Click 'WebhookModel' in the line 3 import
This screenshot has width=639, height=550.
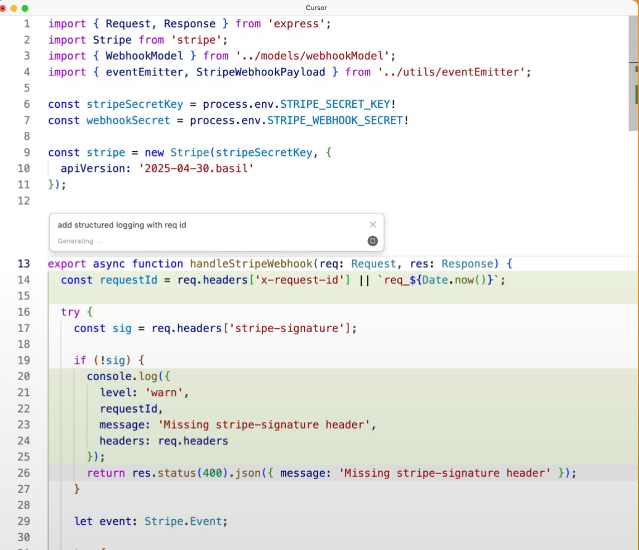144,56
